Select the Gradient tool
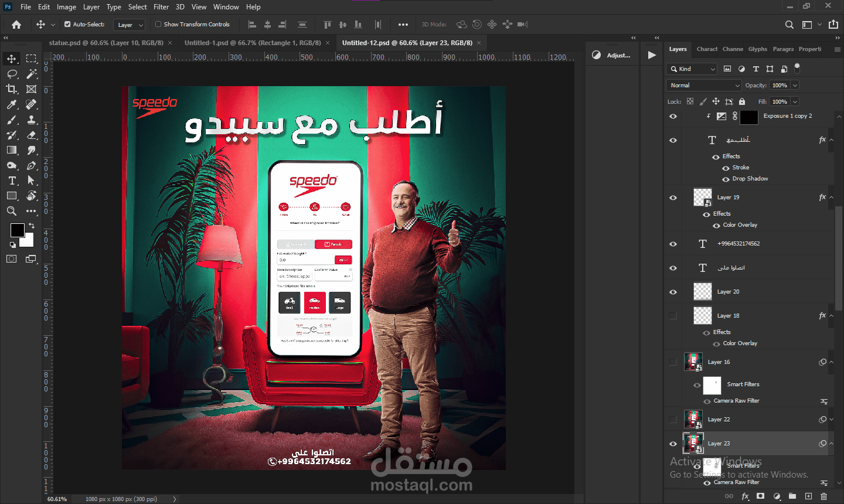 click(x=12, y=150)
